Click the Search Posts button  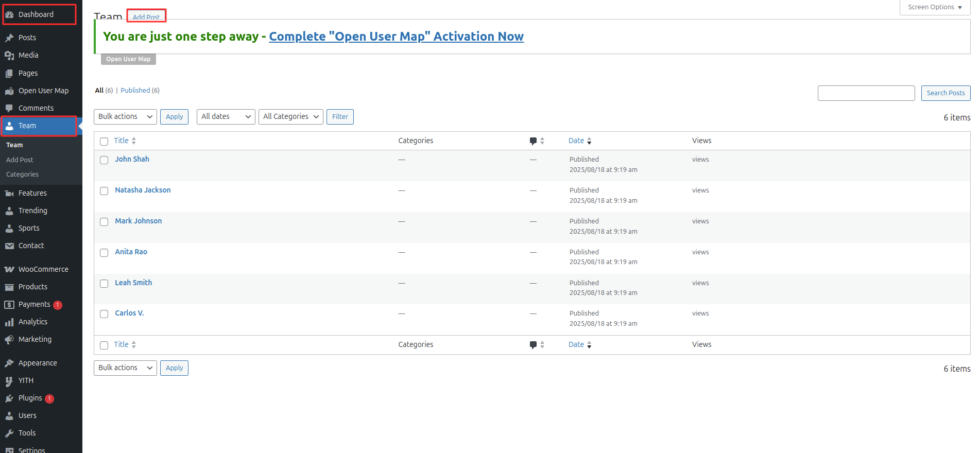945,93
